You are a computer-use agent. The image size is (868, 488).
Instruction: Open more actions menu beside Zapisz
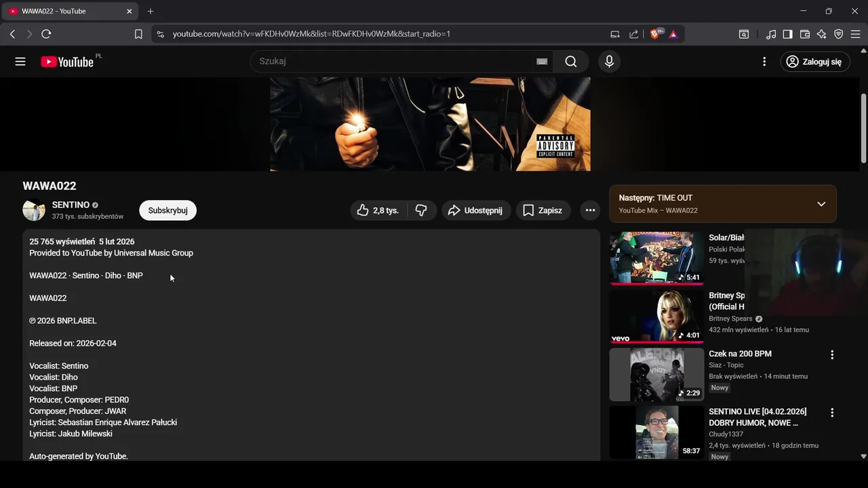[590, 210]
